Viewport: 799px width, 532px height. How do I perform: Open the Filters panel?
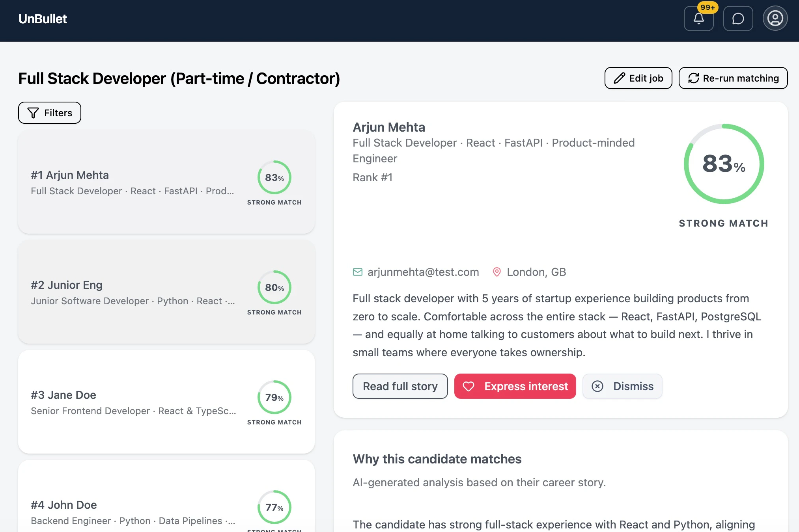[50, 113]
